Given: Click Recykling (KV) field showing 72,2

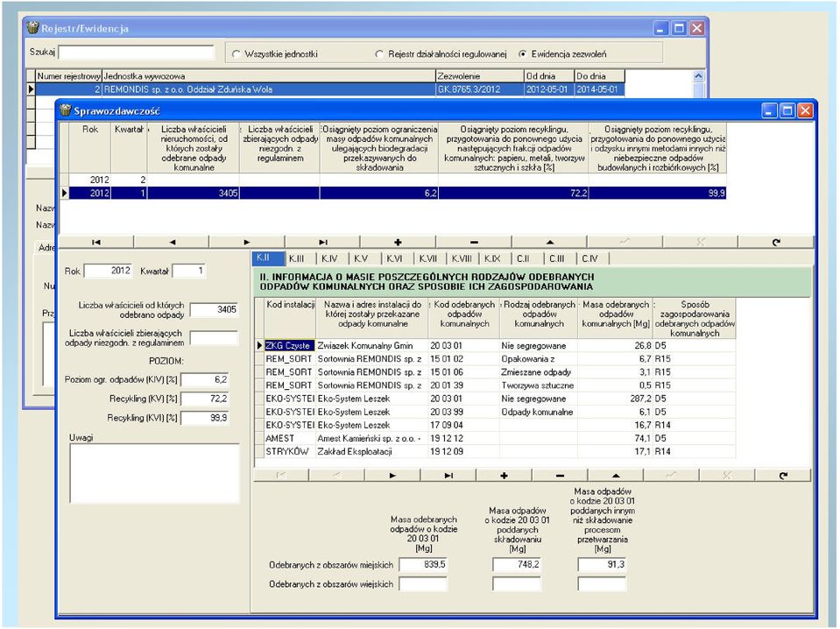Looking at the screenshot, I should click(x=205, y=399).
